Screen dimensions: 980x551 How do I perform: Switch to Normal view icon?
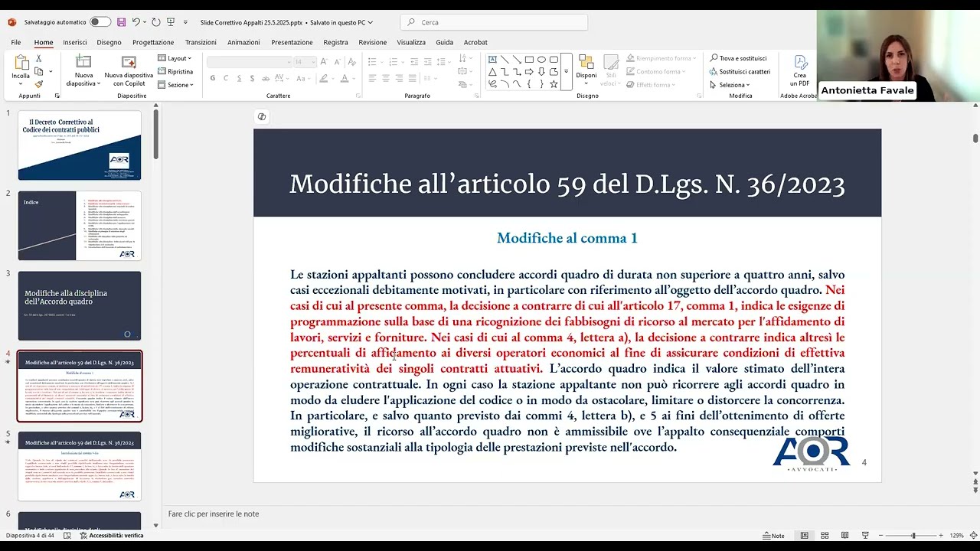tap(804, 536)
